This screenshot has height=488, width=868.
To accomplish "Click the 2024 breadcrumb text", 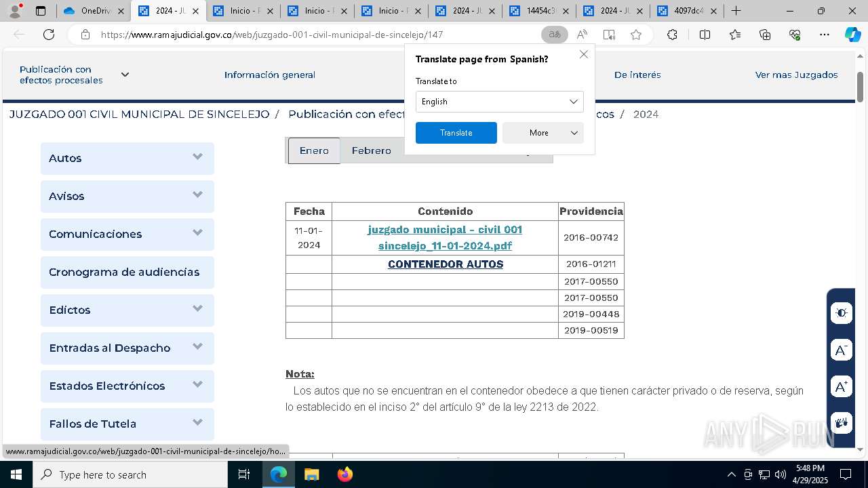I will 646,115.
